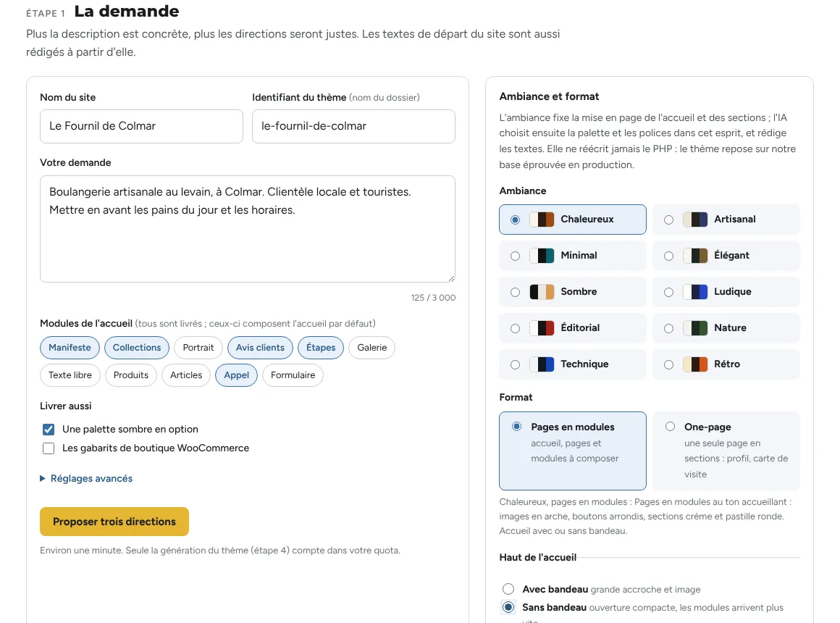Click the Chaleureux palette swatch
The image size is (840, 623).
(x=542, y=219)
